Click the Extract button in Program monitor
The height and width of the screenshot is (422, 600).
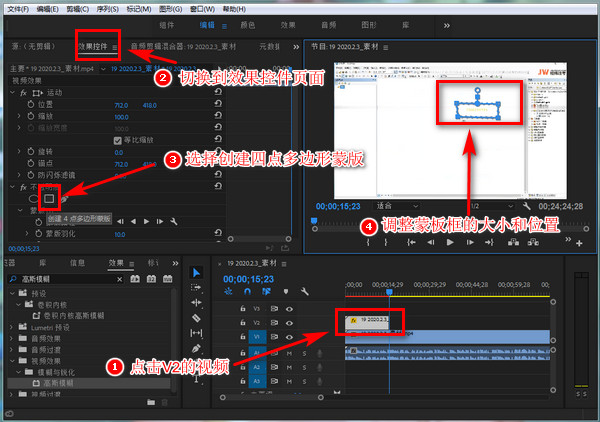click(x=533, y=242)
